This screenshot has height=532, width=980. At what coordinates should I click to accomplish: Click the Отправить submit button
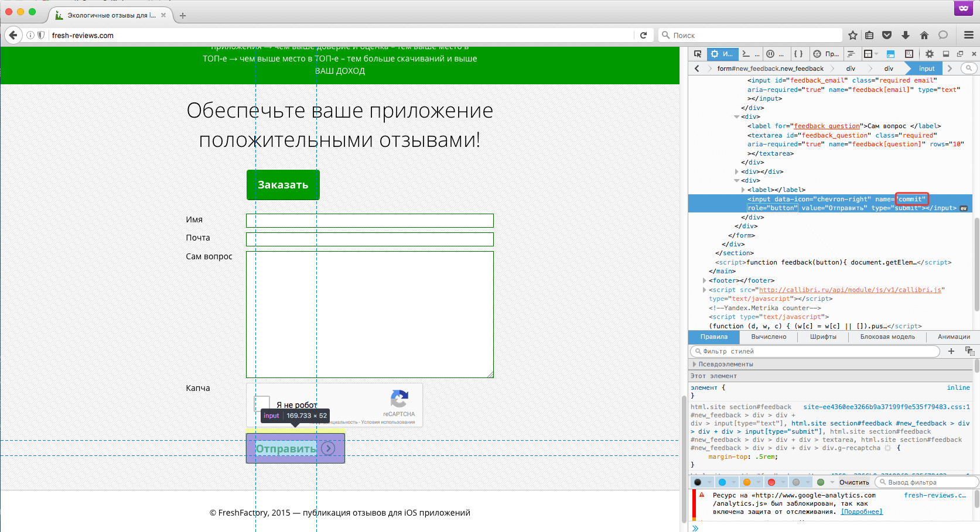coord(295,448)
